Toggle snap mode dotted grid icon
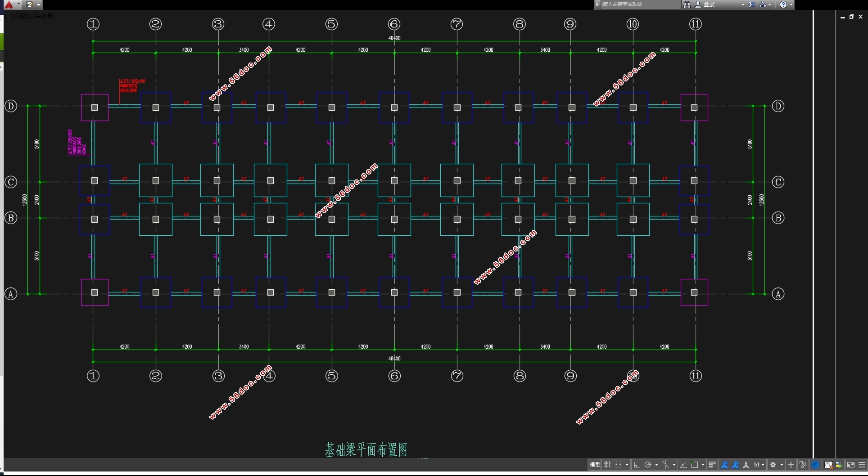The image size is (868, 476). 618,465
